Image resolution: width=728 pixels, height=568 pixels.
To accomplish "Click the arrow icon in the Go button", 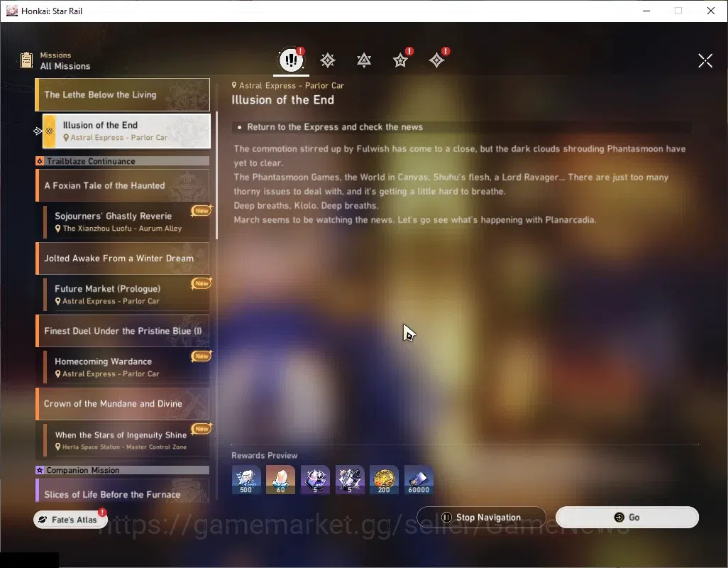I will click(619, 518).
